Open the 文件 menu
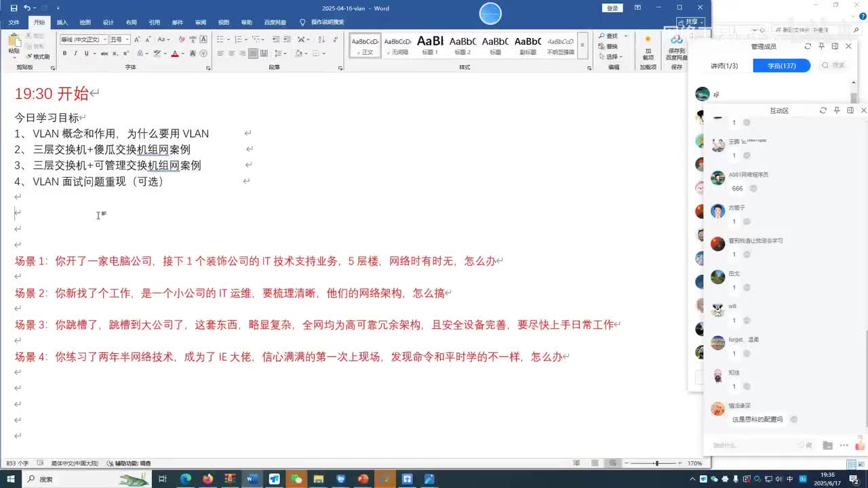Viewport: 868px width, 488px height. [14, 22]
